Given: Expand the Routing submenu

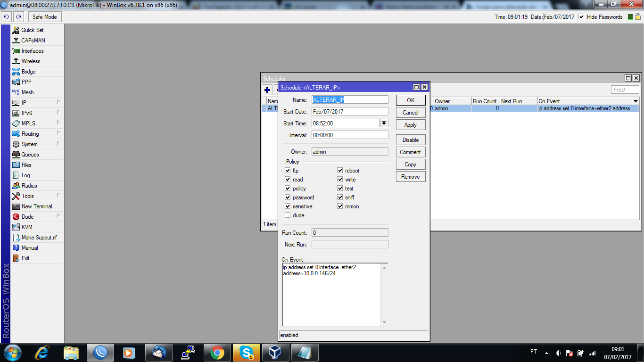Looking at the screenshot, I should (x=59, y=133).
